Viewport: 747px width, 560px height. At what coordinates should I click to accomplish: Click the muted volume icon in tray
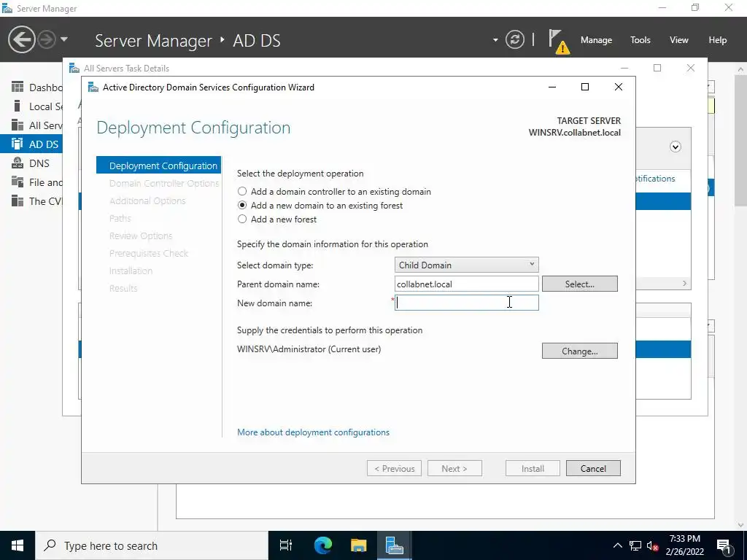(x=652, y=545)
